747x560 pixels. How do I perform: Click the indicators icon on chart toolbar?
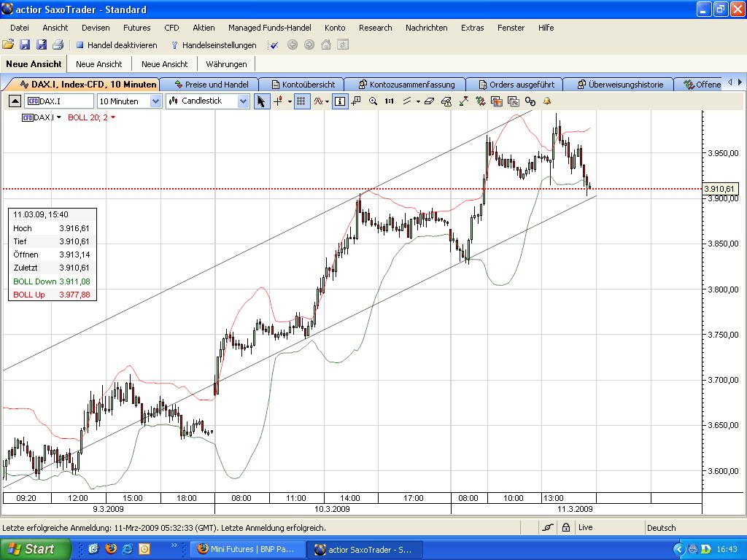click(319, 101)
